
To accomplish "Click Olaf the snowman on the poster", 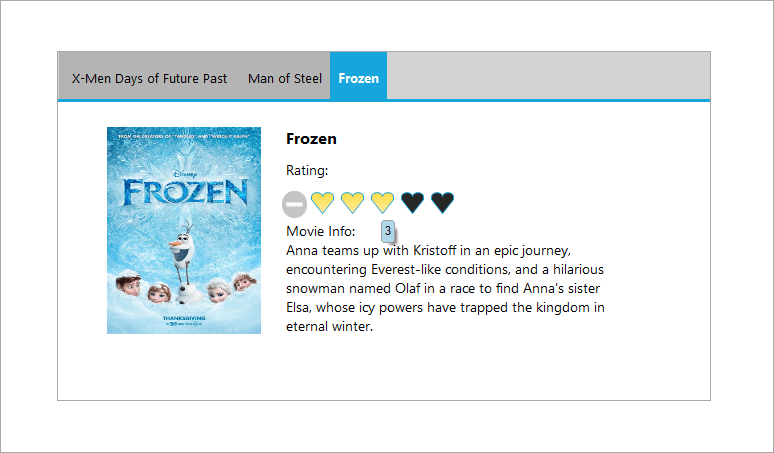I will (x=180, y=255).
